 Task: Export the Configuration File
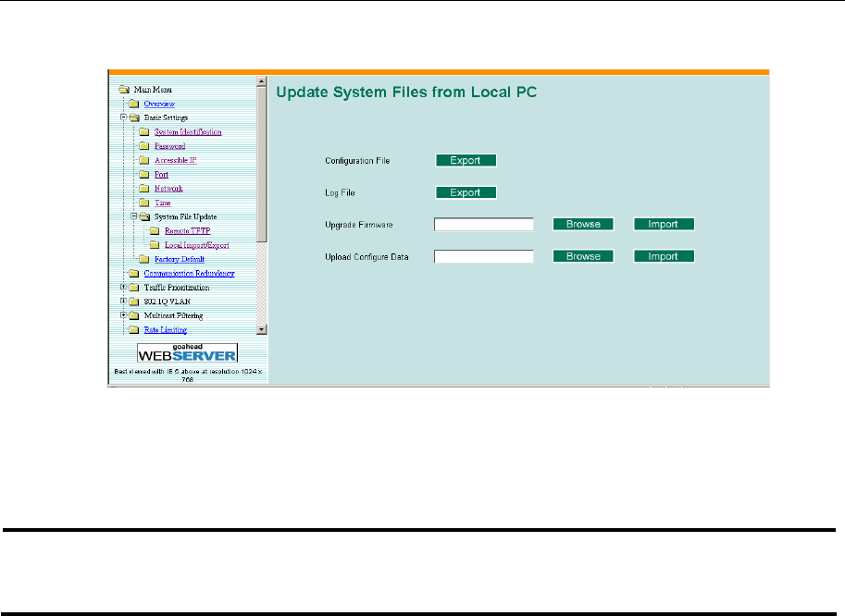pos(466,160)
